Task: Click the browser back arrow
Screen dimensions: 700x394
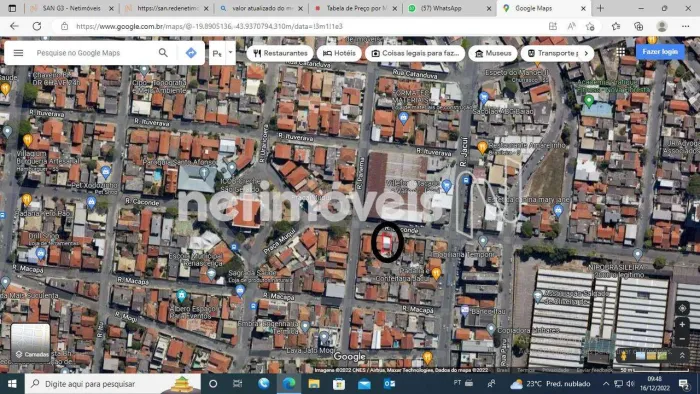Action: (14, 26)
